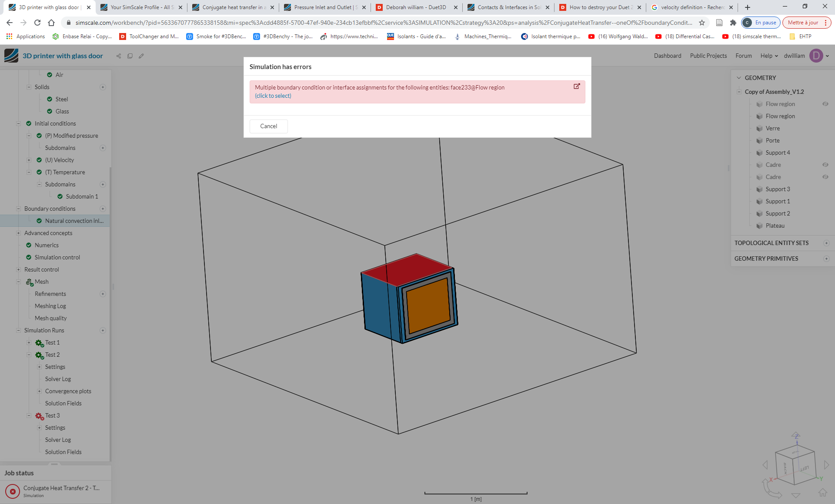Open the Help dropdown menu
Image resolution: width=835 pixels, height=504 pixels.
(769, 56)
